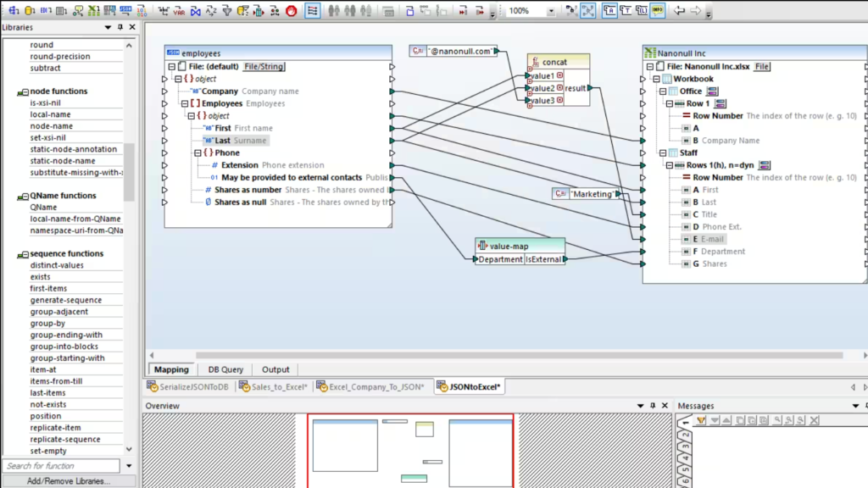Click the red stop hand icon
This screenshot has height=488, width=868.
[x=292, y=11]
